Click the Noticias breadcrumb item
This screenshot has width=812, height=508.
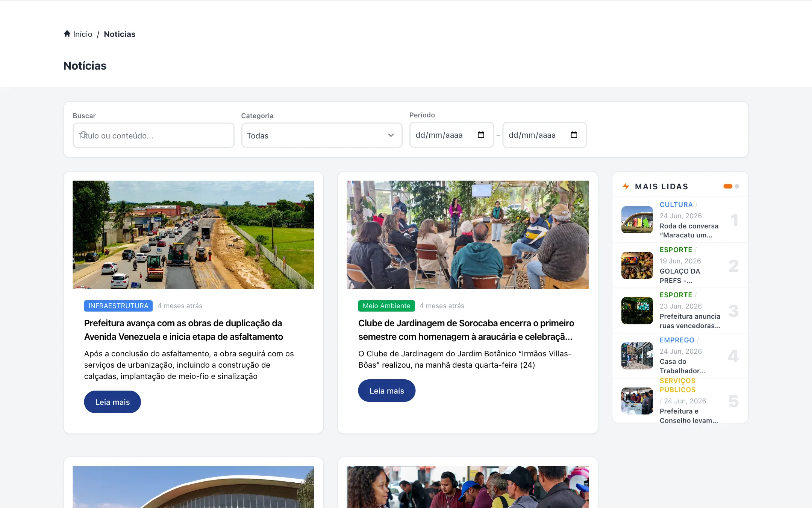[120, 34]
